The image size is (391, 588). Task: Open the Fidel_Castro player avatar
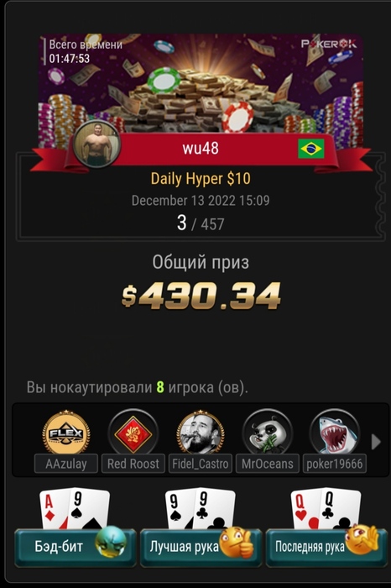click(201, 433)
